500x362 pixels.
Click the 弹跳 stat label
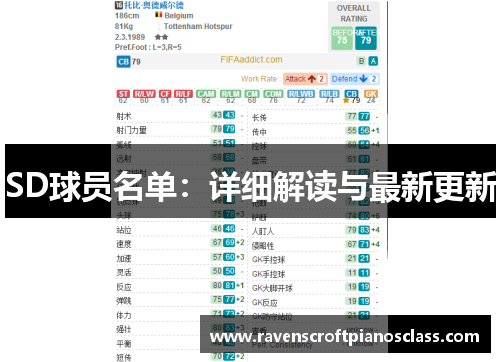click(x=124, y=301)
